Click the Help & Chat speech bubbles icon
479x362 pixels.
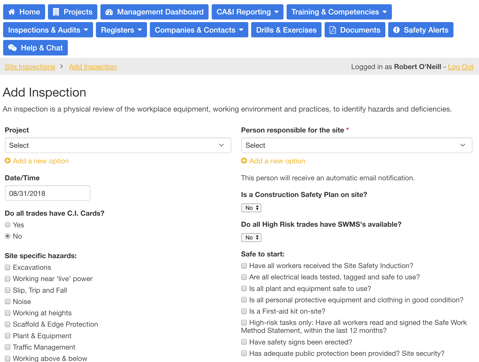click(x=12, y=48)
